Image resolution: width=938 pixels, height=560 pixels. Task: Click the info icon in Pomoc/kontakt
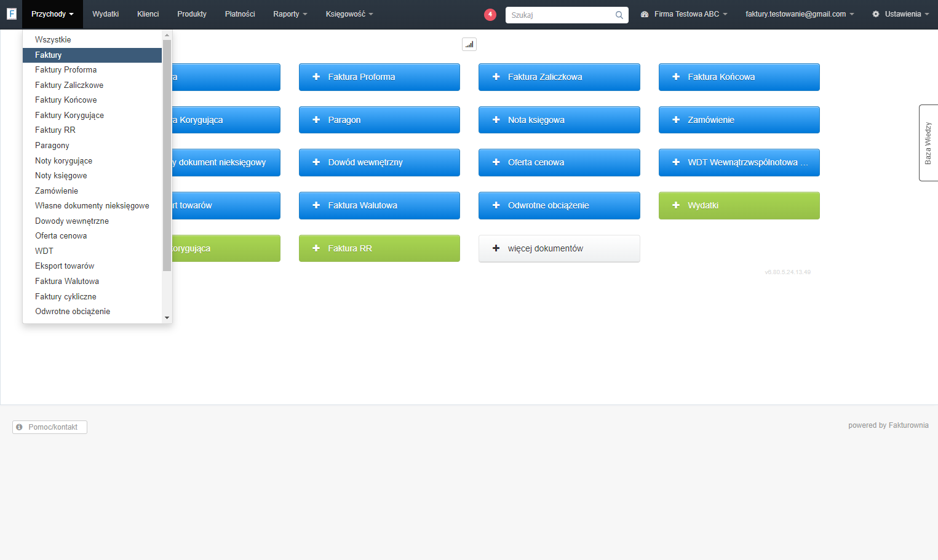pyautogui.click(x=19, y=427)
